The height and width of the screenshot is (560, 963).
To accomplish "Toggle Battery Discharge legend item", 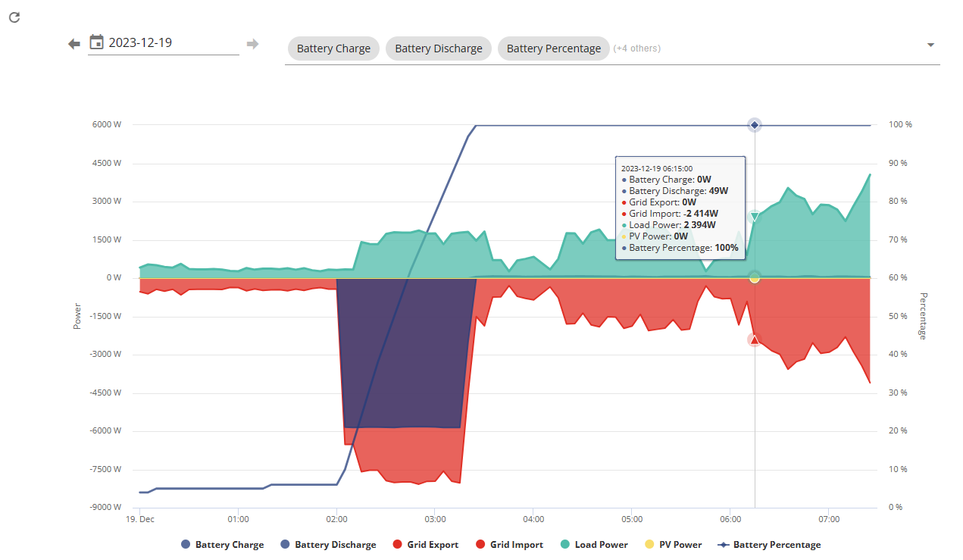I will [x=327, y=544].
